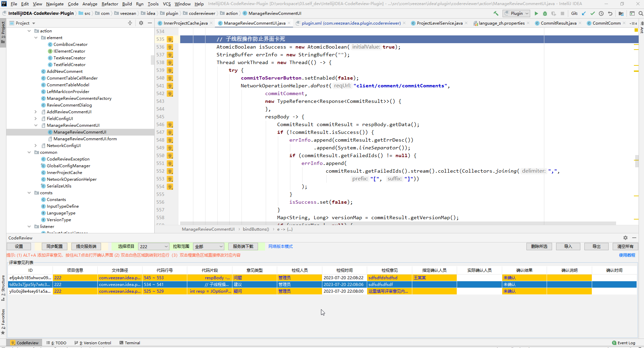Run the Plugin configuration with green arrow

[536, 13]
